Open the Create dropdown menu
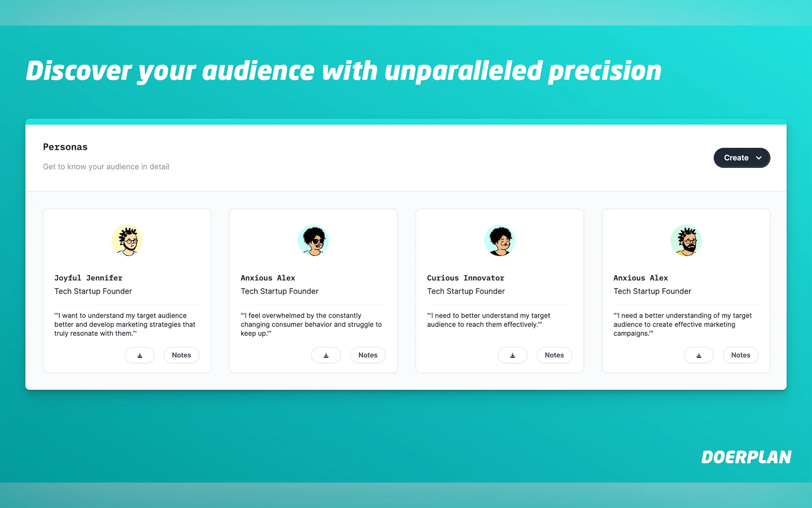812x508 pixels. click(x=741, y=158)
